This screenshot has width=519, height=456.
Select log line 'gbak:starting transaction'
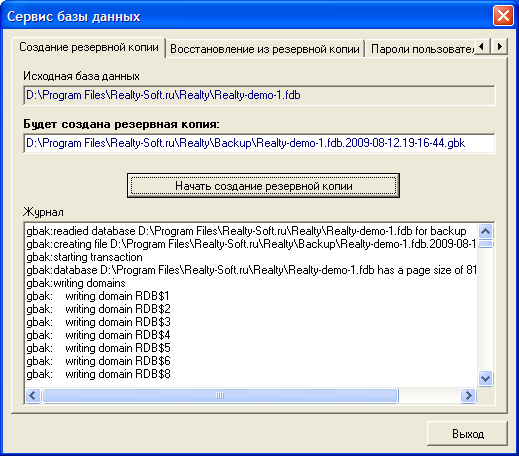coord(84,257)
